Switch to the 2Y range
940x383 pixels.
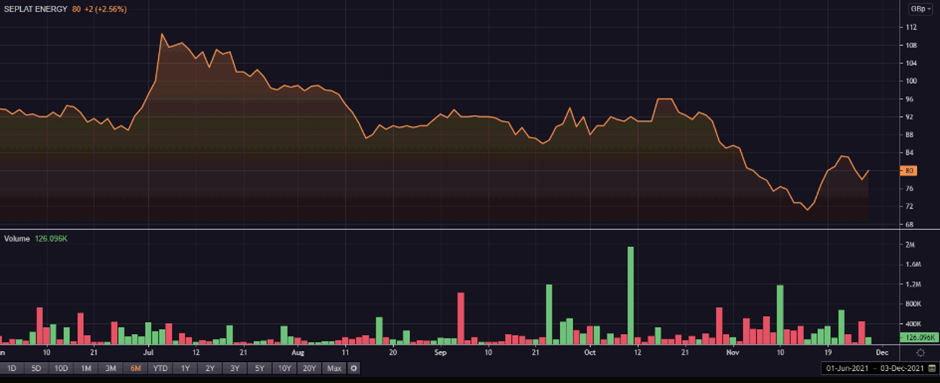click(x=210, y=368)
